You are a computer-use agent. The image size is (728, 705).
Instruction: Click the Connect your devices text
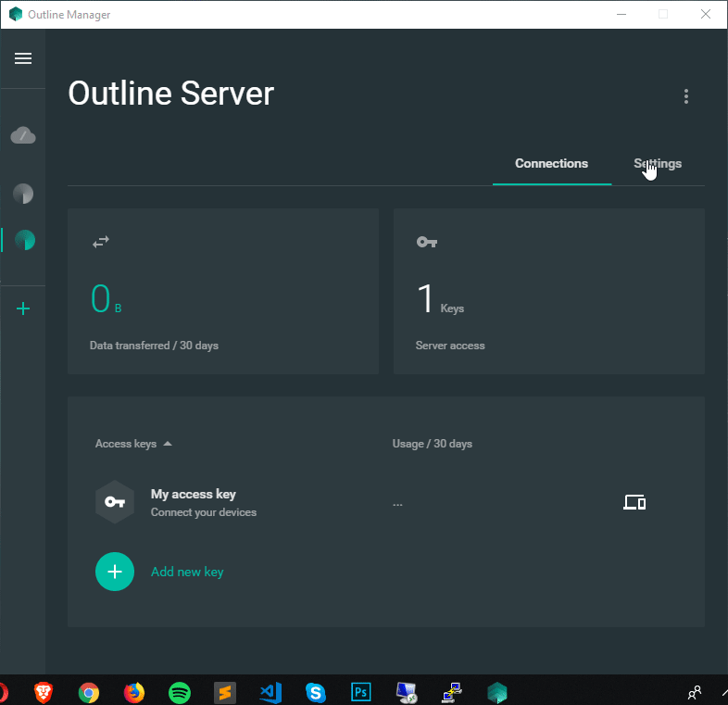tap(204, 512)
